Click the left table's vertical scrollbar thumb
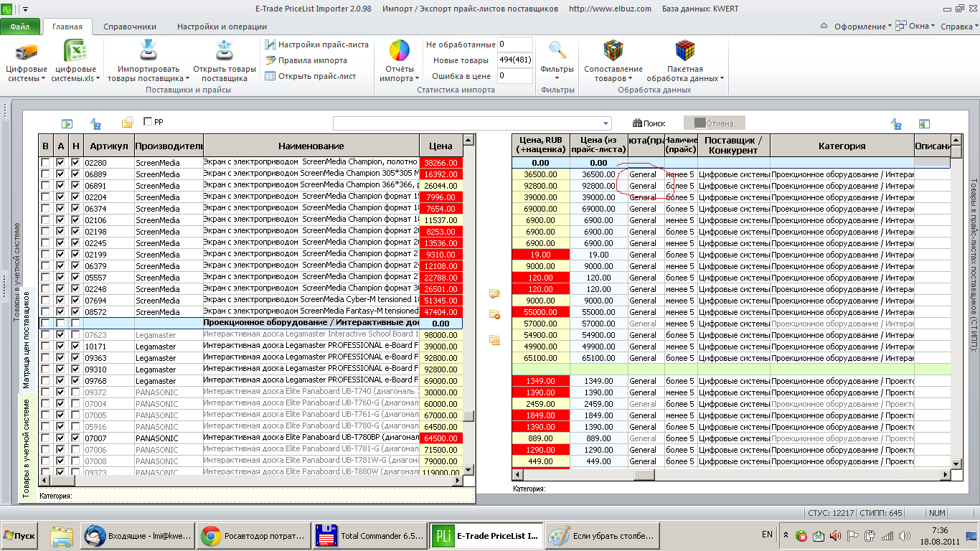 tap(468, 416)
